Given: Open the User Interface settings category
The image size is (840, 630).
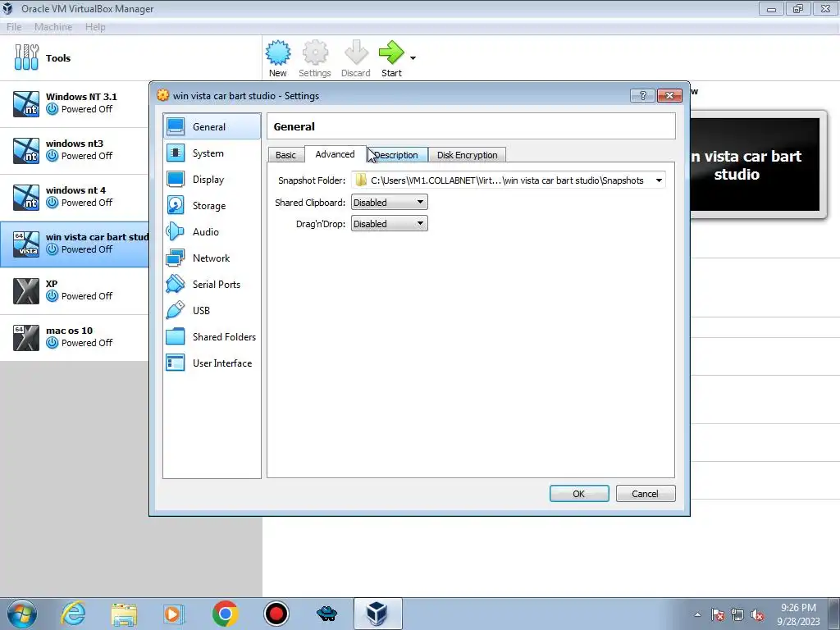Looking at the screenshot, I should [x=212, y=363].
